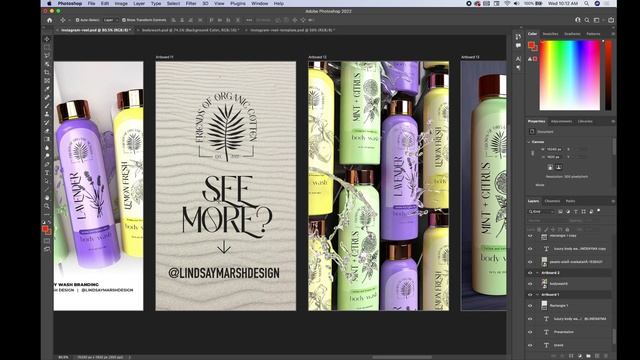The image size is (640, 360).
Task: Hide the Rectangle 1 layer
Action: pyautogui.click(x=530, y=305)
